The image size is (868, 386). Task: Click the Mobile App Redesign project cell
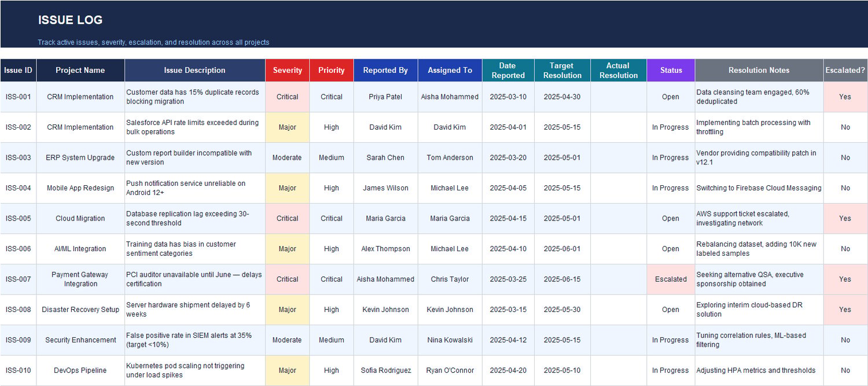(80, 188)
